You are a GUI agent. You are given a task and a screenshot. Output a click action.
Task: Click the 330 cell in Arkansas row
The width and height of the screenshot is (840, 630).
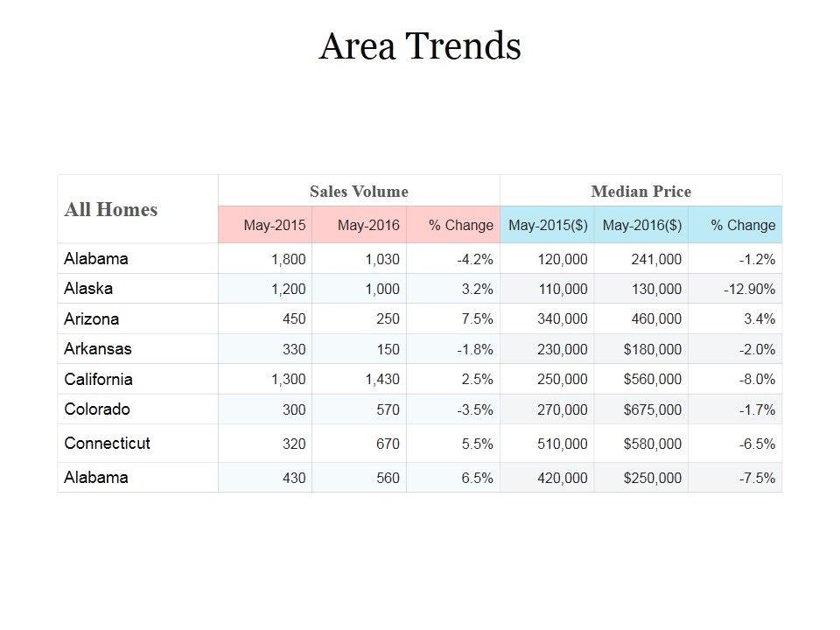[x=265, y=349]
